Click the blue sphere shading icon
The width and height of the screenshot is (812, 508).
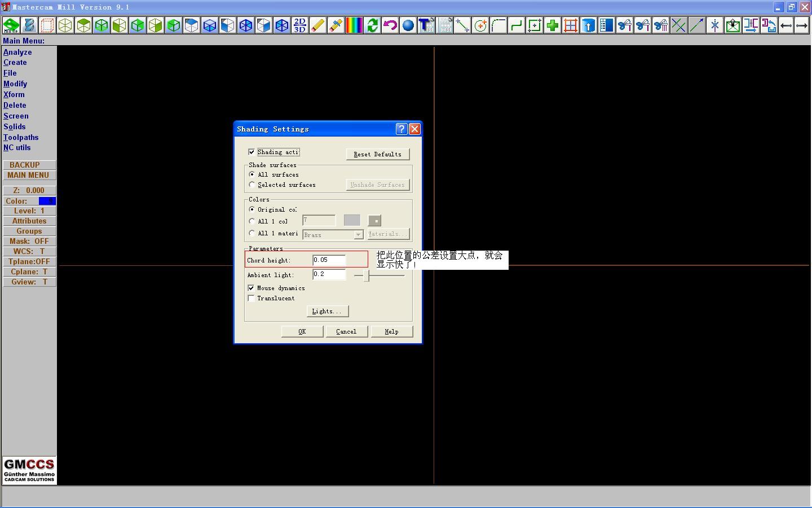point(408,25)
